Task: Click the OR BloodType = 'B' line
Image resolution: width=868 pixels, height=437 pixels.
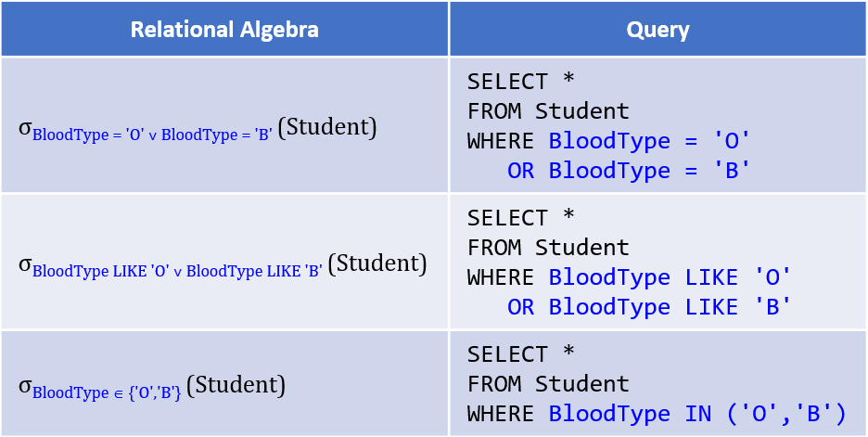Action: (x=629, y=171)
